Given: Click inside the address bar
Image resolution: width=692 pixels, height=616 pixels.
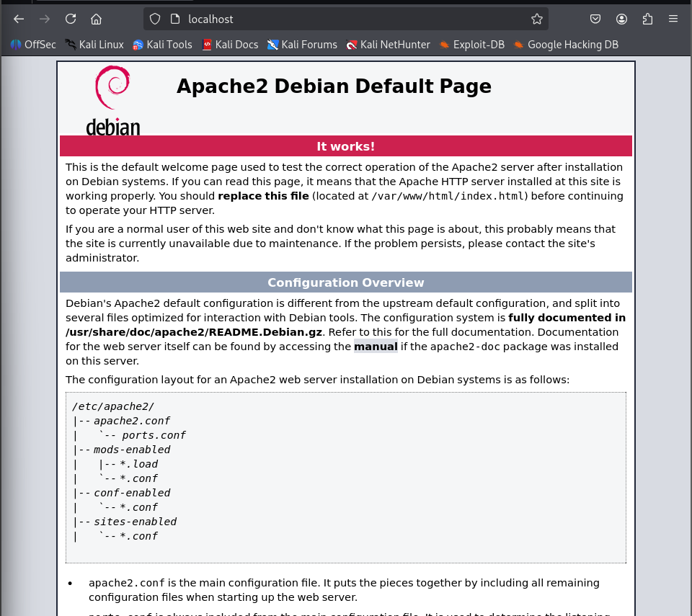Looking at the screenshot, I should click(324, 19).
